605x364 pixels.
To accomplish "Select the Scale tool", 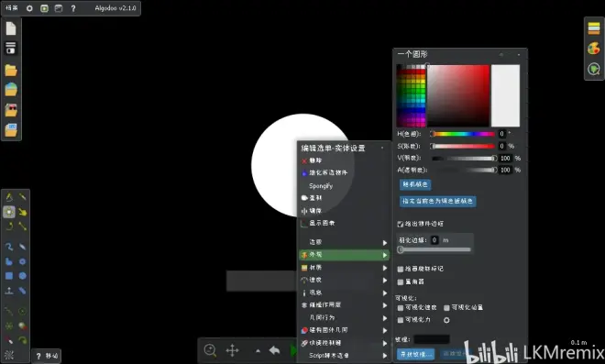I will click(x=23, y=226).
